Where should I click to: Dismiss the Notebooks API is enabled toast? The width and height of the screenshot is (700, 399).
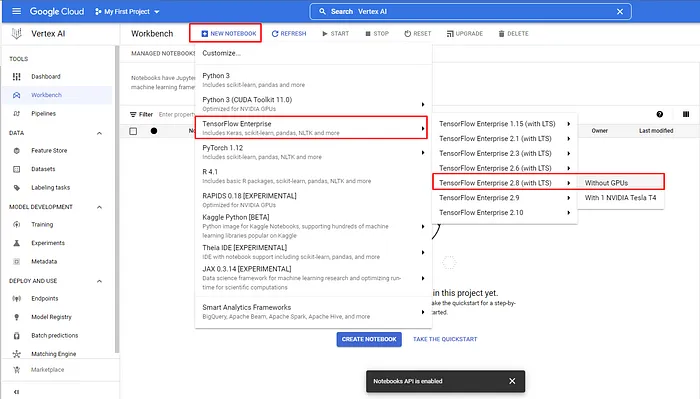coord(512,381)
